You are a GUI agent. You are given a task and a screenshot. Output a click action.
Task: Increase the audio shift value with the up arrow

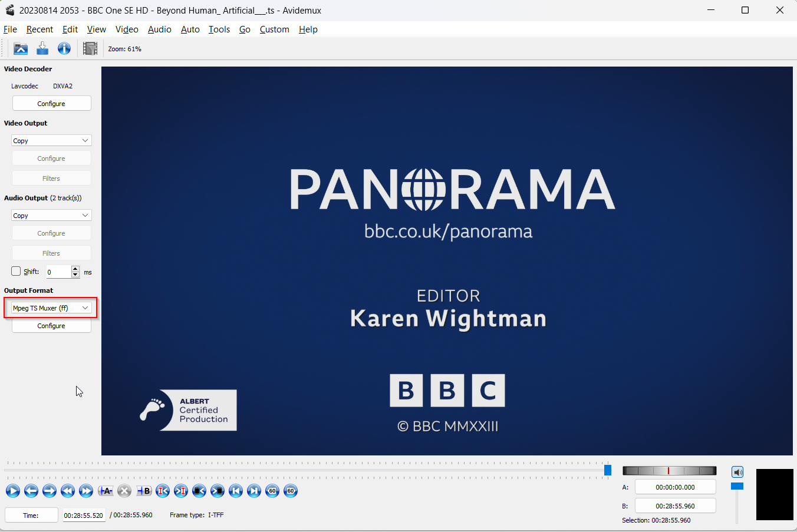coord(75,269)
